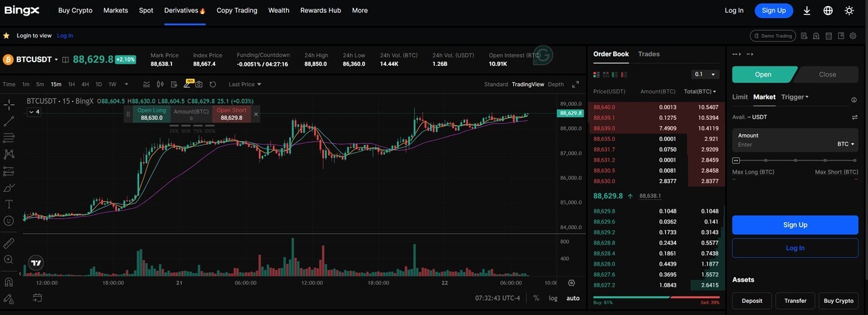Select the text annotation tool
Image resolution: width=868 pixels, height=315 pixels.
[x=9, y=204]
